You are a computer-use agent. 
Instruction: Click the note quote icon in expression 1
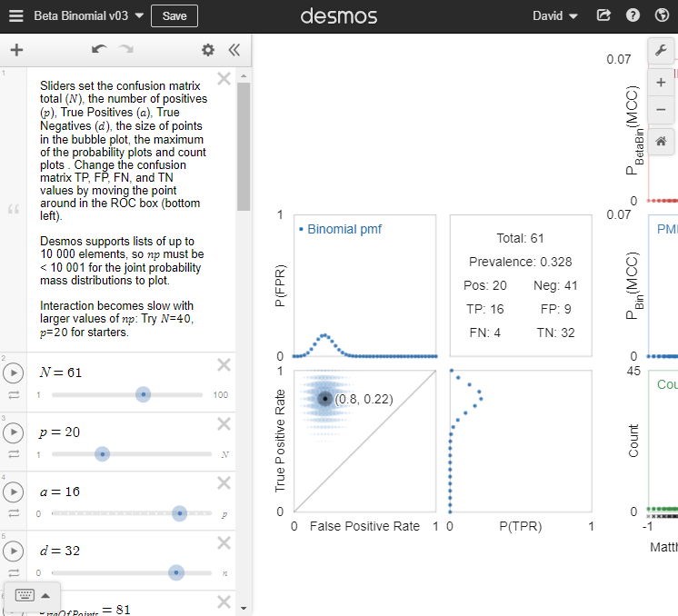(14, 209)
